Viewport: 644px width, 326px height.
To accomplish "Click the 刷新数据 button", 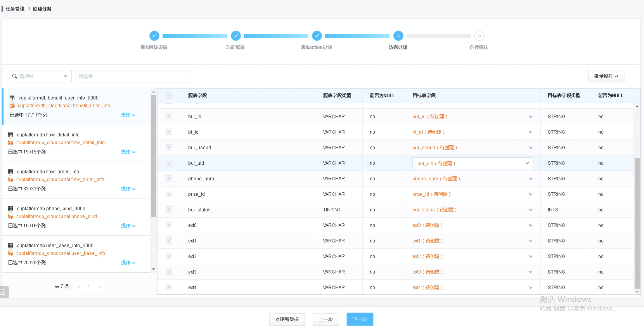I will pyautogui.click(x=287, y=319).
